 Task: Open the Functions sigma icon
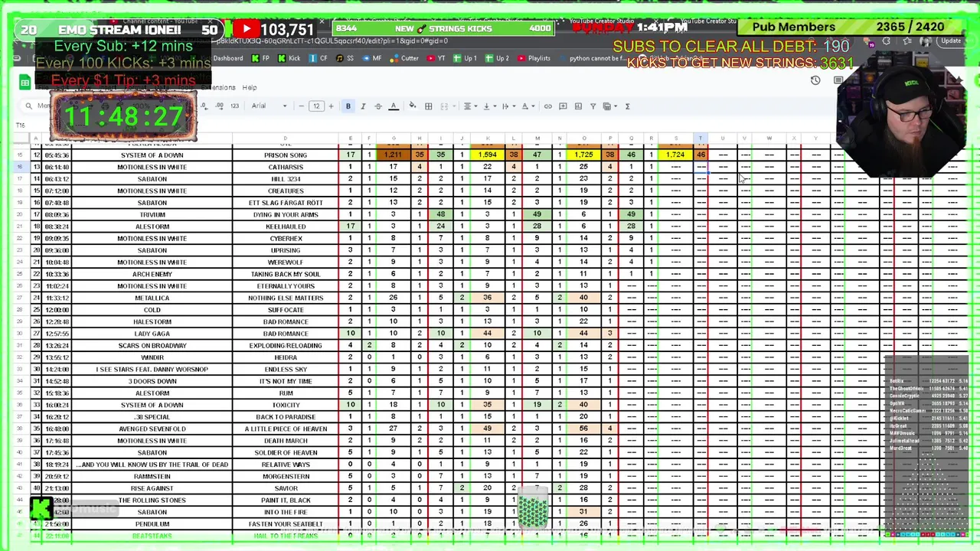pyautogui.click(x=628, y=106)
